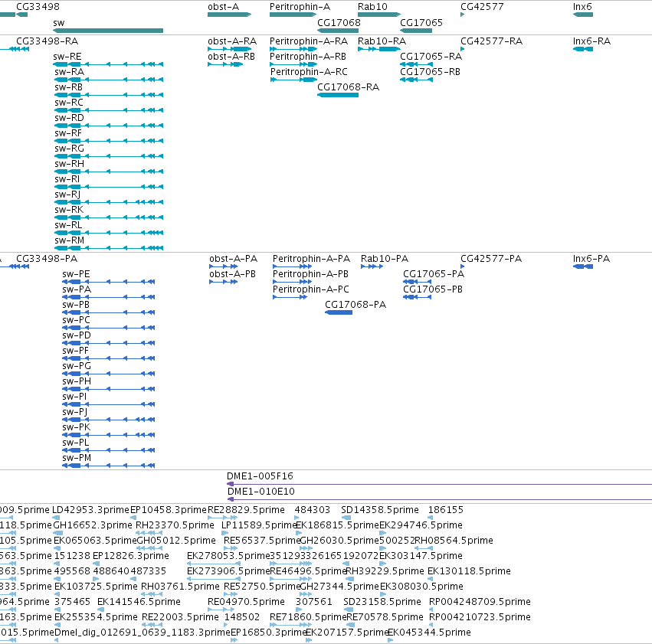Click transcript sw-RM
Viewport: 652px width, 644px height.
pos(109,248)
